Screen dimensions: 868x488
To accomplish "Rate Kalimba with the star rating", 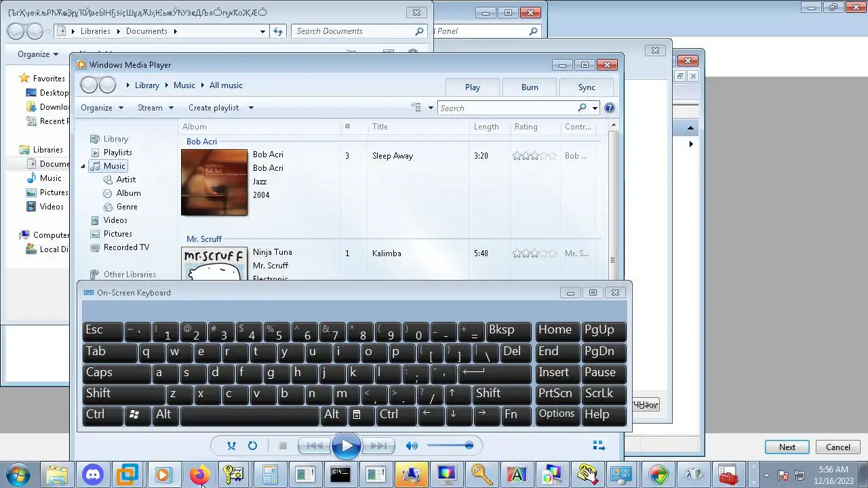I will (534, 253).
